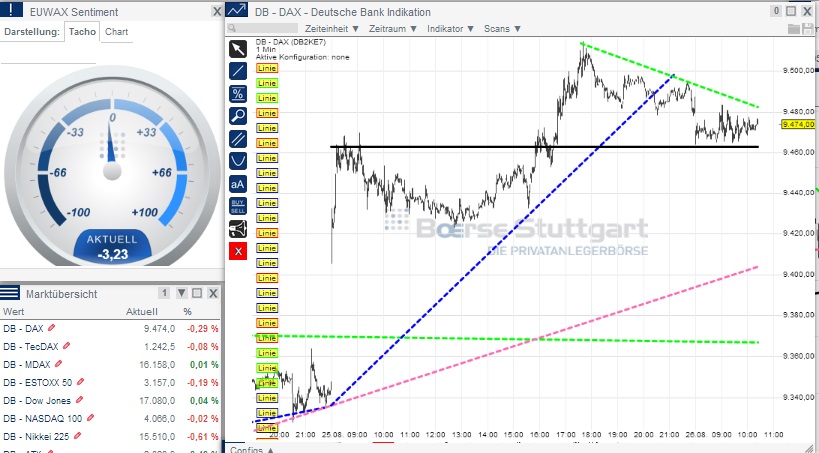Open the Scans dropdown
819x453 pixels.
coord(502,29)
